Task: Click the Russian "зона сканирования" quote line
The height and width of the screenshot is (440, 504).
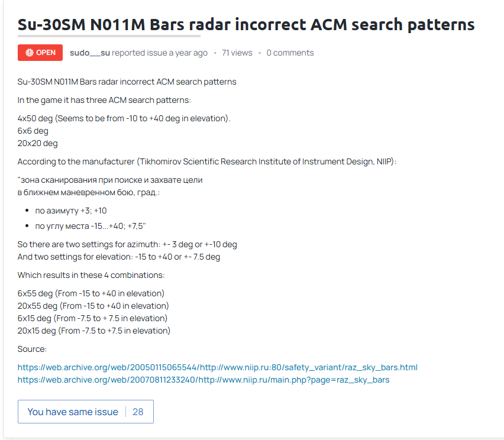Action: [x=115, y=180]
